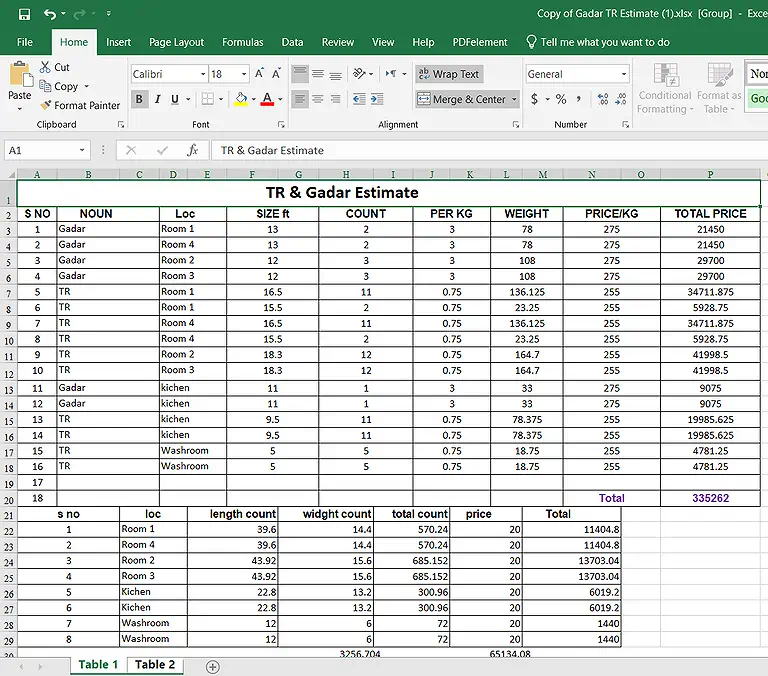Click Cut scissors command
This screenshot has height=676, width=768.
click(x=55, y=67)
